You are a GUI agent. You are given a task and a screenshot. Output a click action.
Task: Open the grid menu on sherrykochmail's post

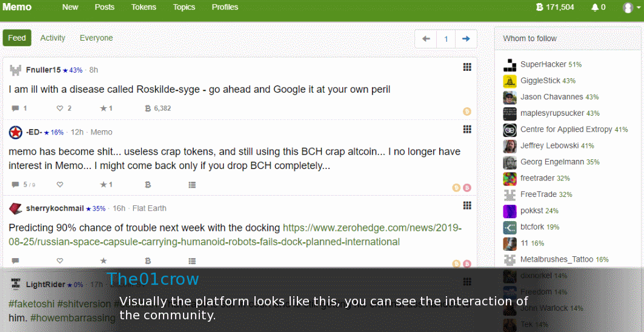pos(467,205)
